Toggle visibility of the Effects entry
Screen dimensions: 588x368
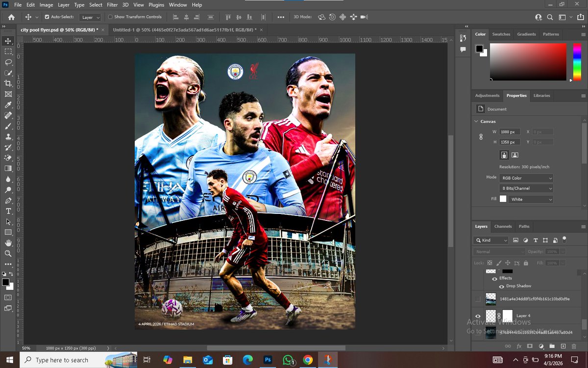494,279
